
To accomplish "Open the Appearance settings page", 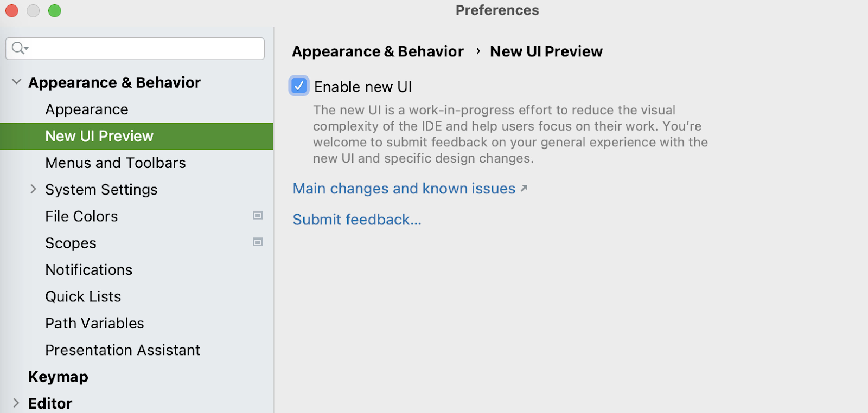I will (87, 109).
